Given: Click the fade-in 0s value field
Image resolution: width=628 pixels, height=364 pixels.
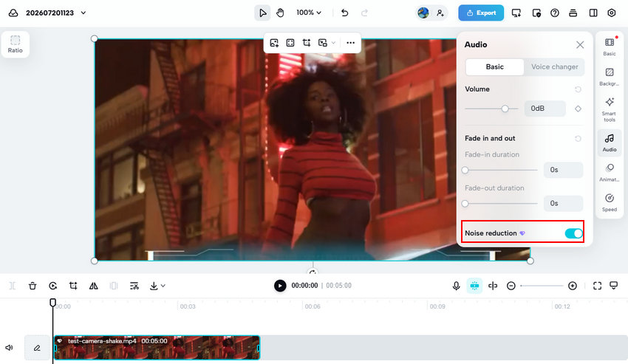Looking at the screenshot, I should click(x=563, y=170).
